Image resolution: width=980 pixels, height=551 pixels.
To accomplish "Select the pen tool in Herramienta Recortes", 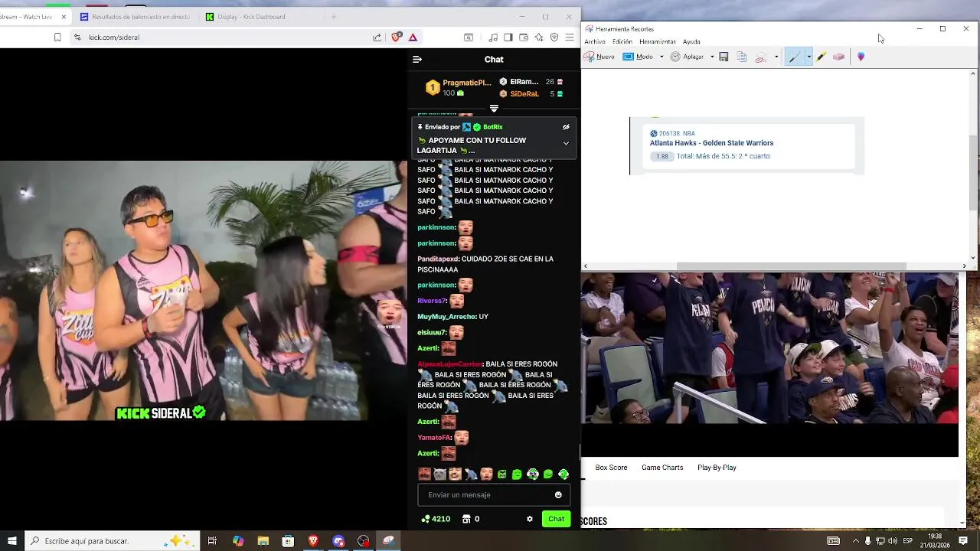I will 795,57.
